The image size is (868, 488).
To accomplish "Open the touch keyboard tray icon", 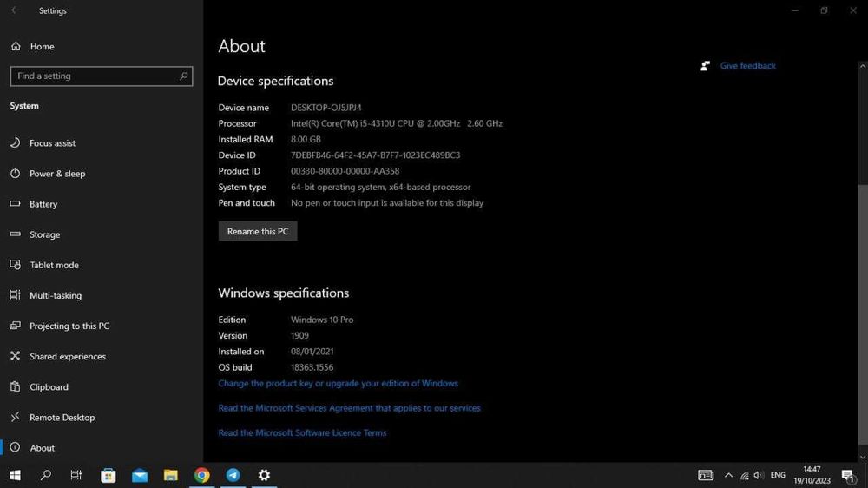I will click(x=705, y=475).
